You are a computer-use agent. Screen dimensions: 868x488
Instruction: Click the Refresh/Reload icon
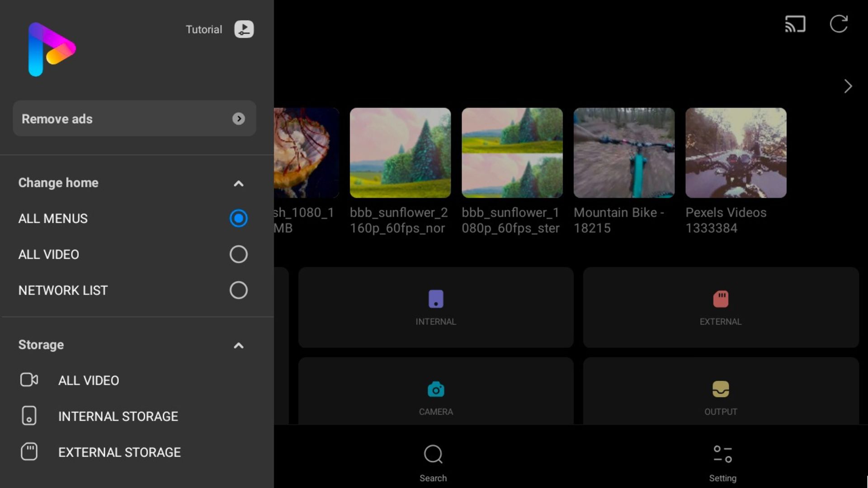click(x=839, y=24)
